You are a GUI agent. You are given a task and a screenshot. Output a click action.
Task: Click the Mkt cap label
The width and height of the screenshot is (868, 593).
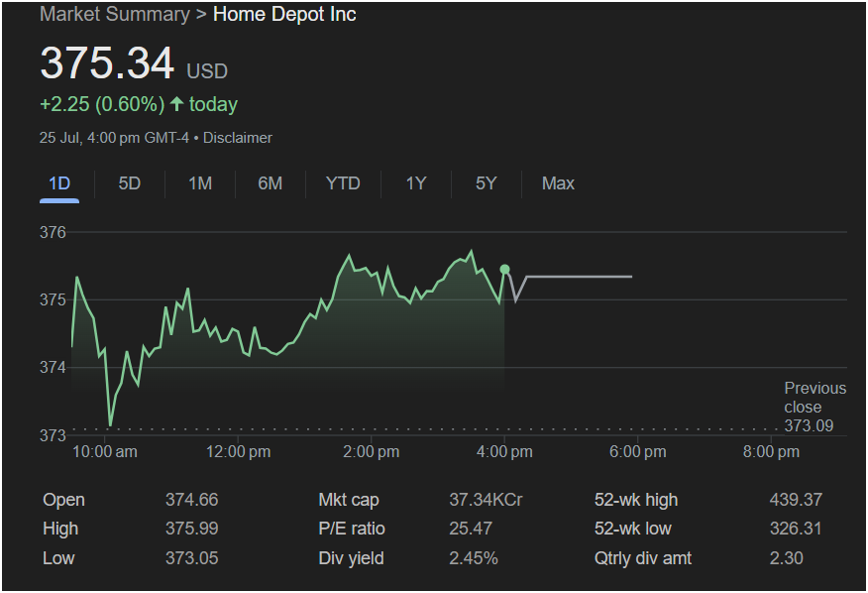click(349, 500)
